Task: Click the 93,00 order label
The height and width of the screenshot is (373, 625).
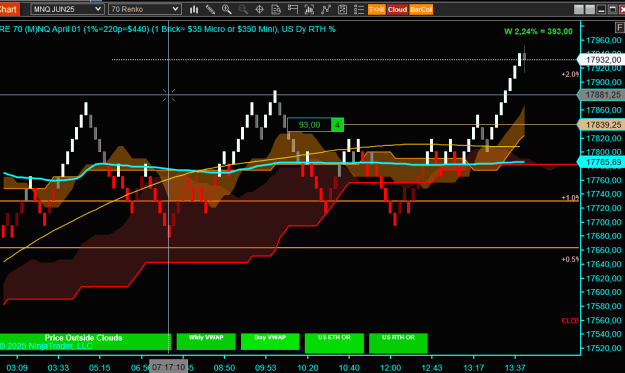Action: coord(309,125)
